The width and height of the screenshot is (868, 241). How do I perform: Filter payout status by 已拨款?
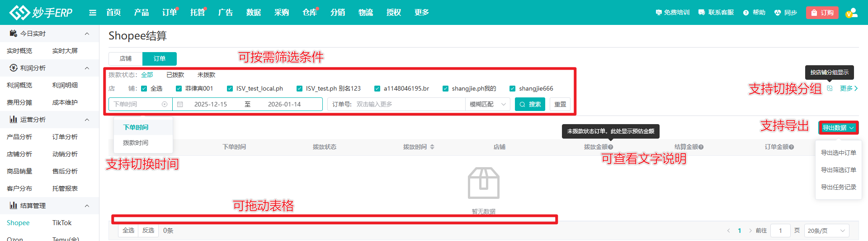[x=175, y=75]
